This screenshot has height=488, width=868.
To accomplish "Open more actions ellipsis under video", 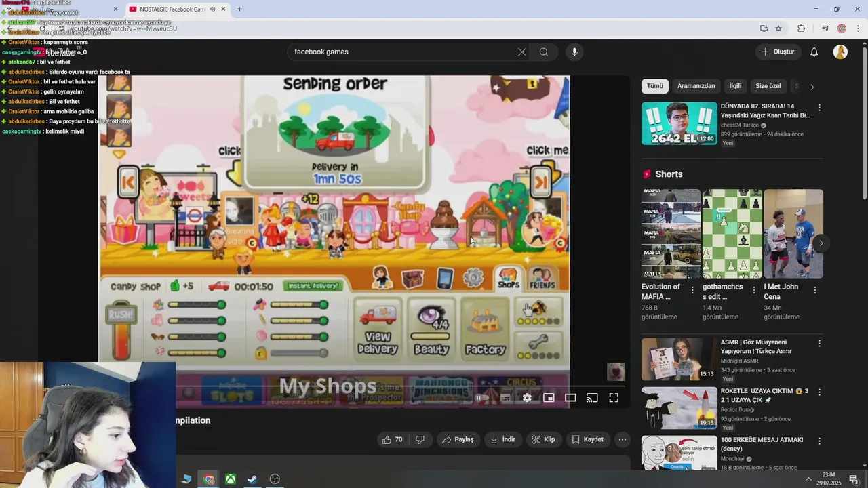I will pos(623,440).
